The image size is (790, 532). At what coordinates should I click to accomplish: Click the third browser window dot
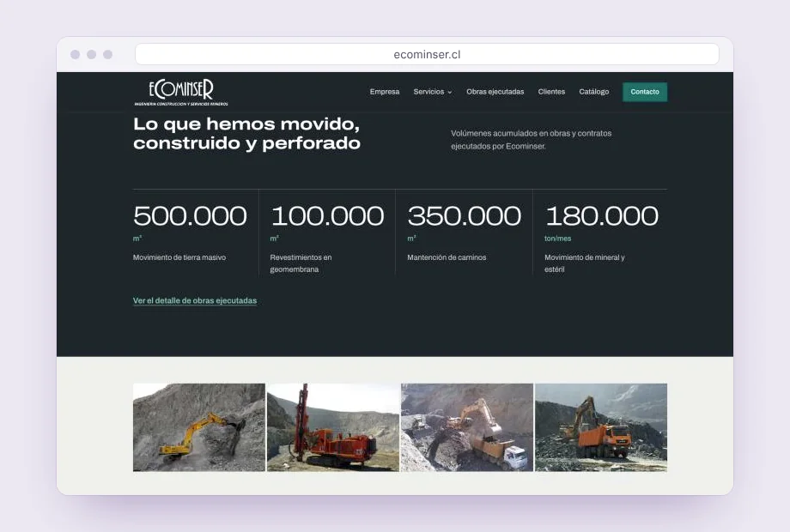click(107, 54)
